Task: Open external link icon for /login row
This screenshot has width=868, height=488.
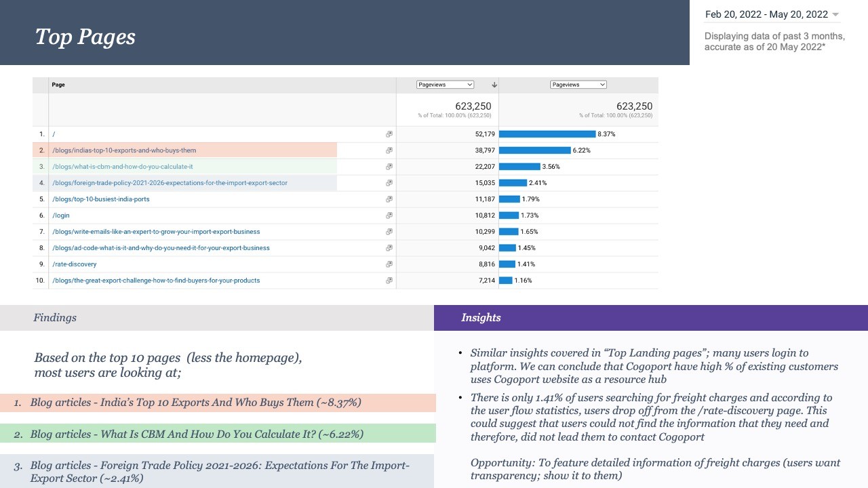Action: [x=389, y=216]
